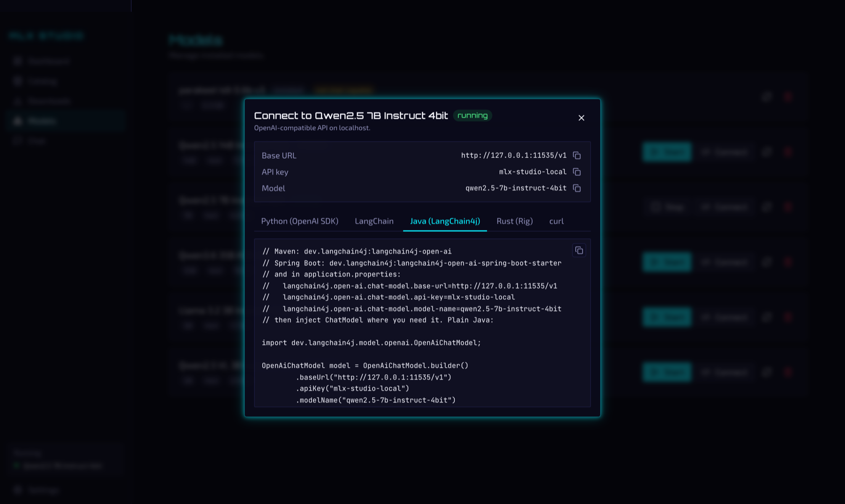Close the Connect dialog
The width and height of the screenshot is (845, 504).
[x=581, y=118]
